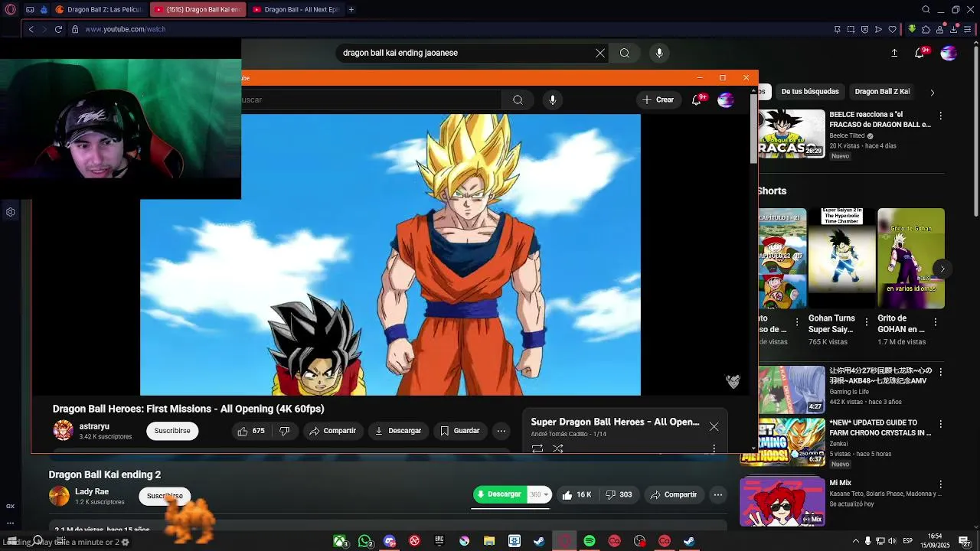
Task: Show more filter chips with right arrow
Action: point(932,92)
